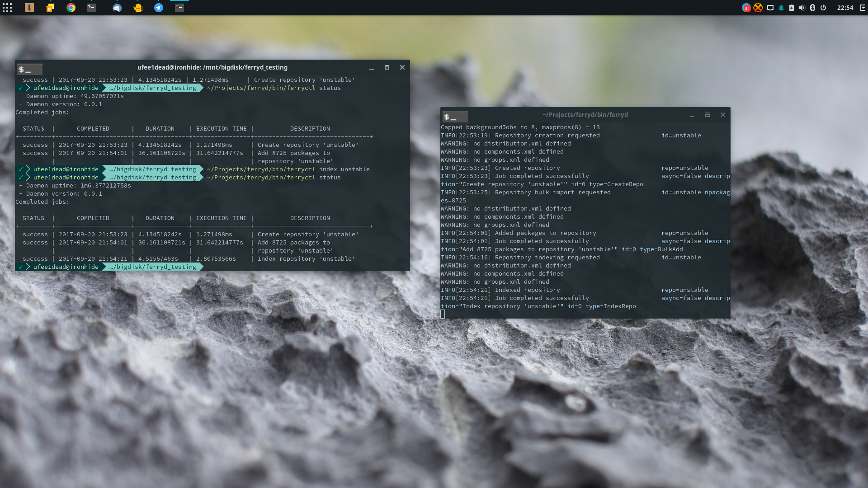The width and height of the screenshot is (868, 488).
Task: Click the last empty prompt in ferryd_testing terminal
Action: (x=109, y=267)
